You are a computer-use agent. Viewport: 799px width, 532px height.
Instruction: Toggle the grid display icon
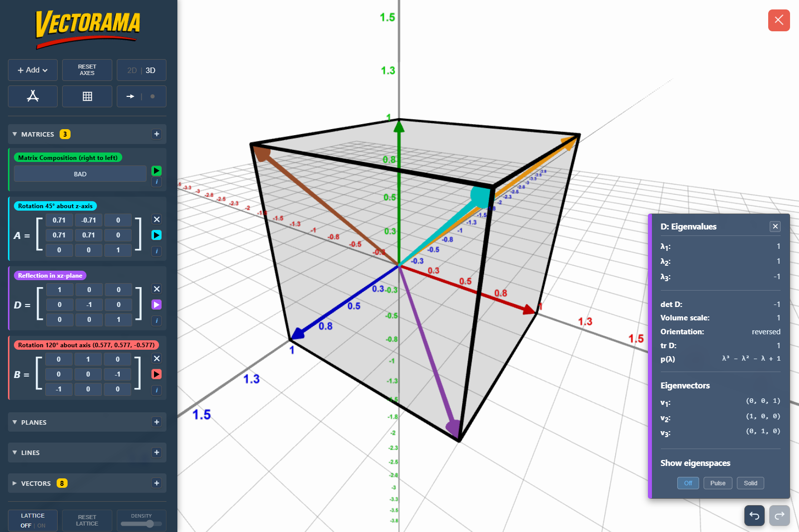tap(87, 96)
